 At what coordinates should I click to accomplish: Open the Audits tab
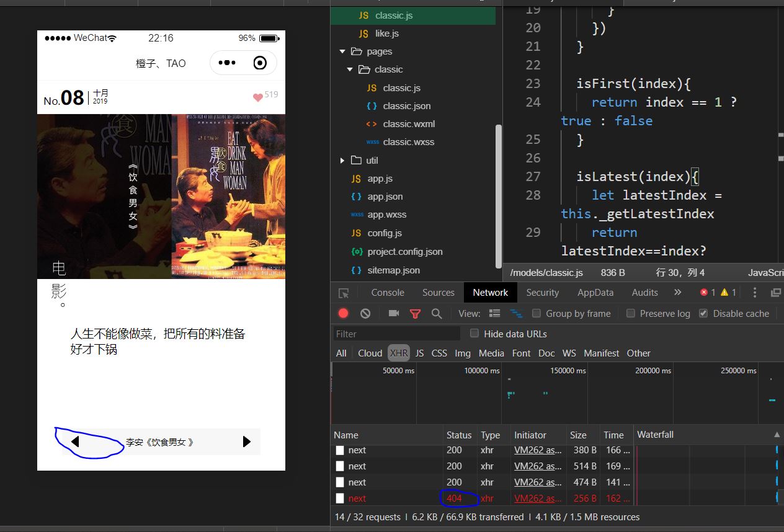645,292
